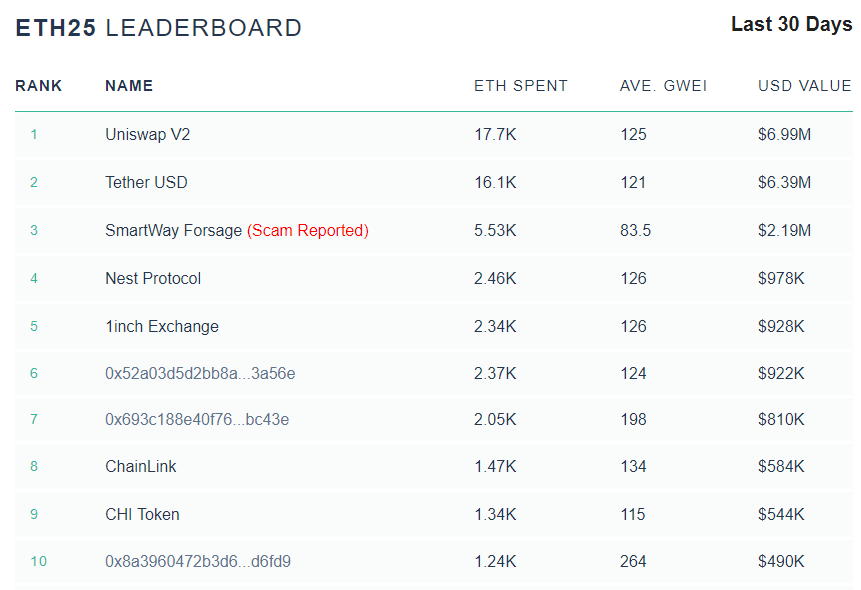Click rank number 1
Screen dimensions: 861x590
click(34, 134)
